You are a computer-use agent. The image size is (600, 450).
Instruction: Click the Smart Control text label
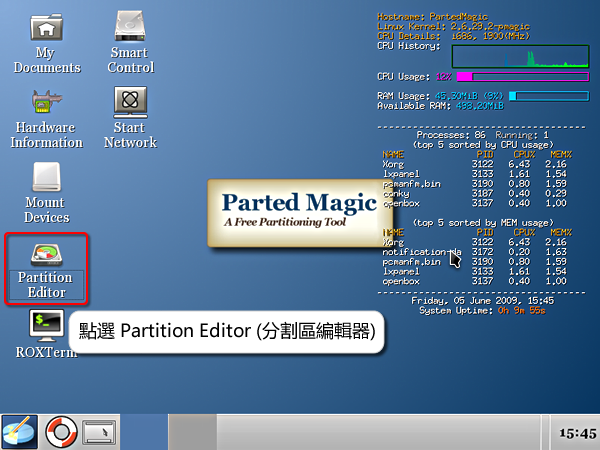(x=131, y=60)
